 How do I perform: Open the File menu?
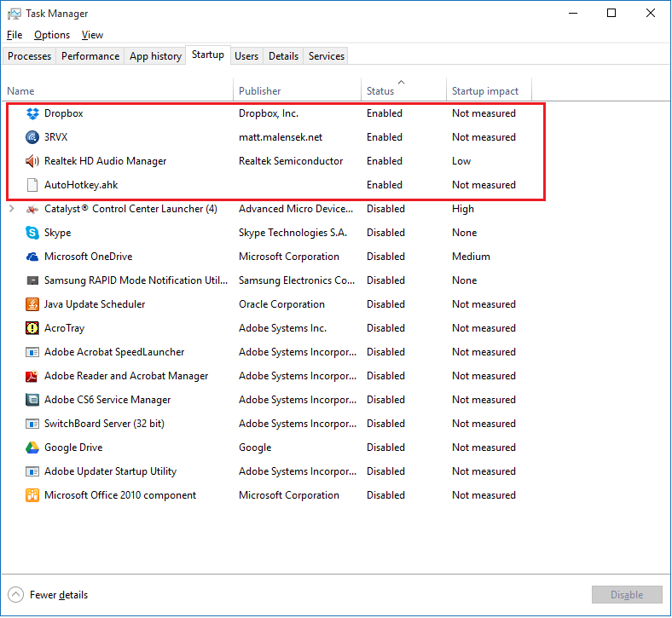pos(14,35)
